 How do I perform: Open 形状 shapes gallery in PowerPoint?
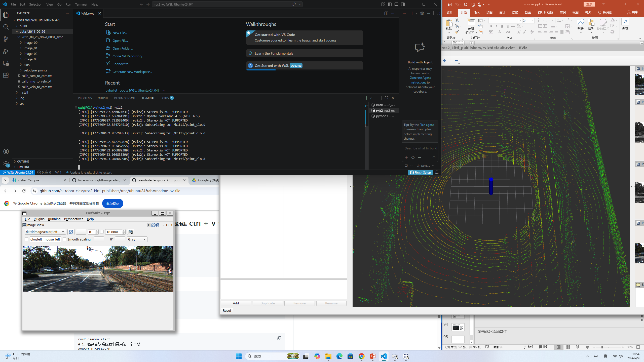point(580,26)
